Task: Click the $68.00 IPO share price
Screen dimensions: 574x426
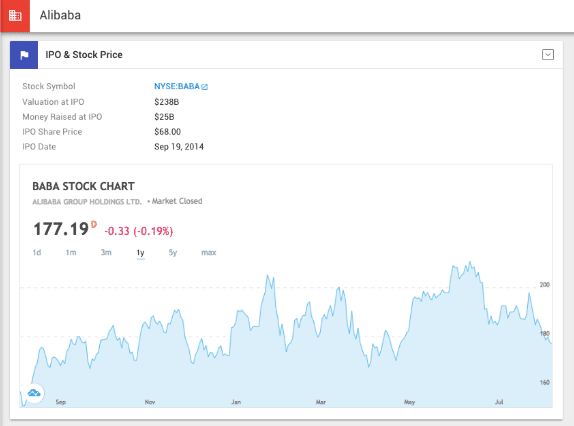Action: [x=167, y=132]
